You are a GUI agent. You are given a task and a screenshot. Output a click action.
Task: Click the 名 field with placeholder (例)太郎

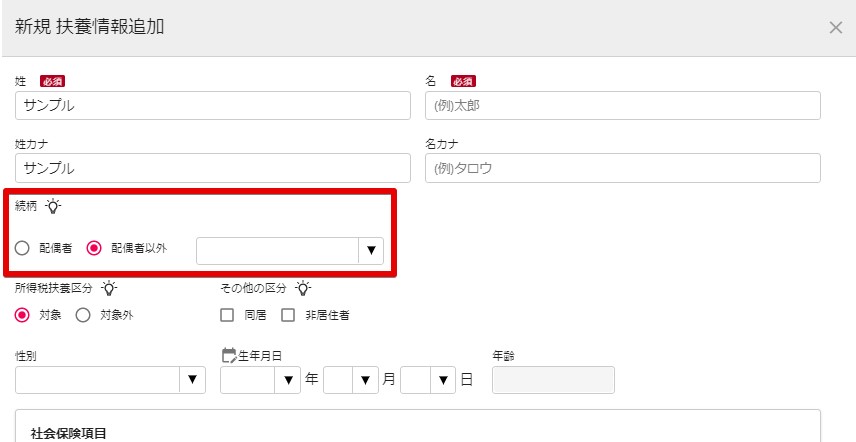tap(623, 105)
